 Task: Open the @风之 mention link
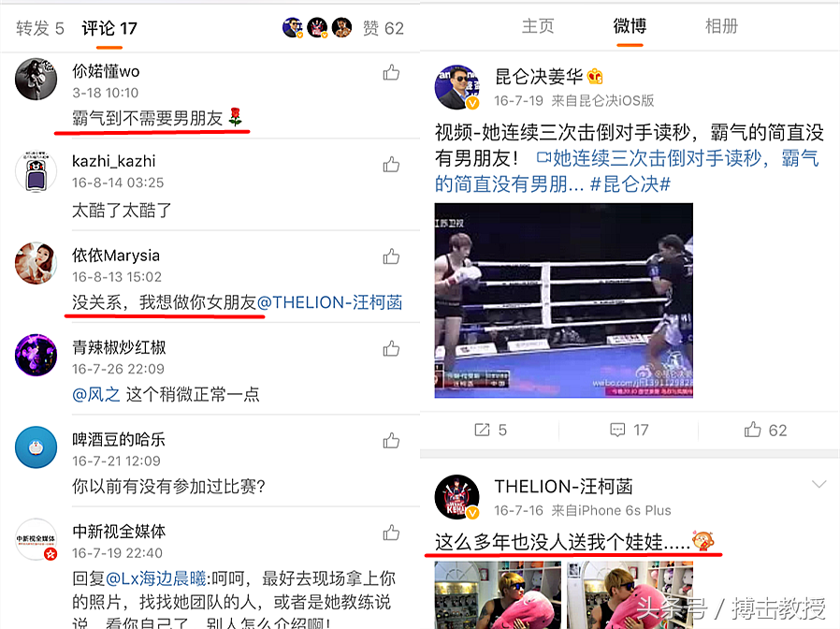pos(96,395)
